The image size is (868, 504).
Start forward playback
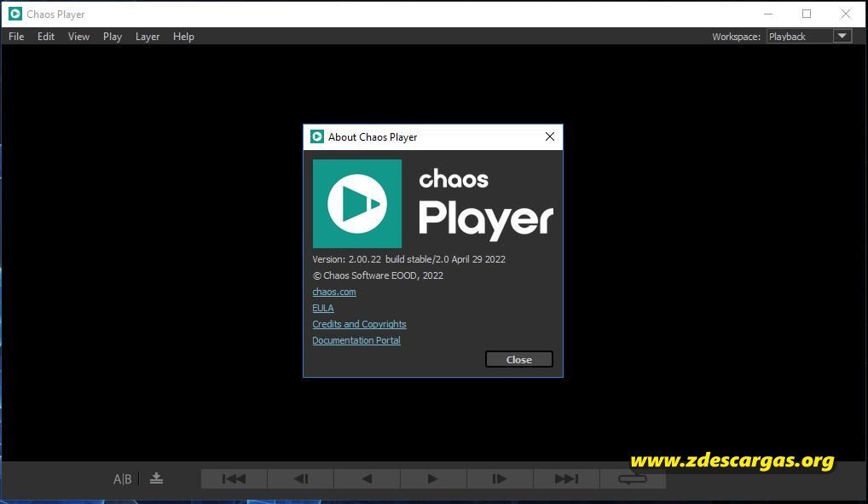(433, 478)
